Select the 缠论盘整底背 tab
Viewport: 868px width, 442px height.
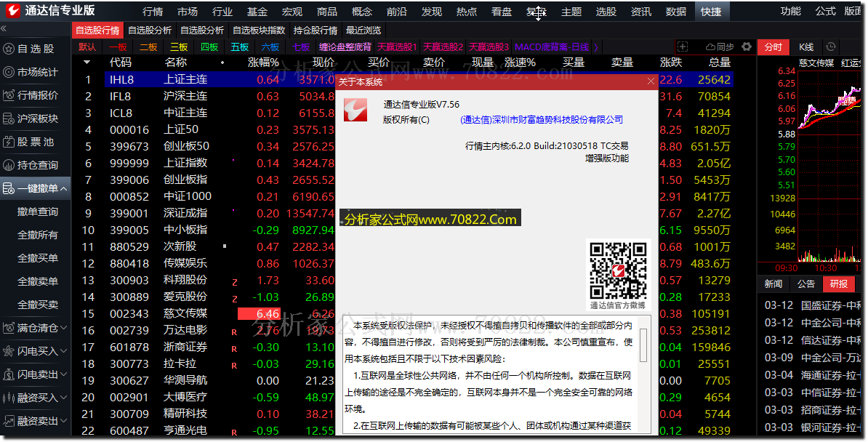tap(345, 47)
